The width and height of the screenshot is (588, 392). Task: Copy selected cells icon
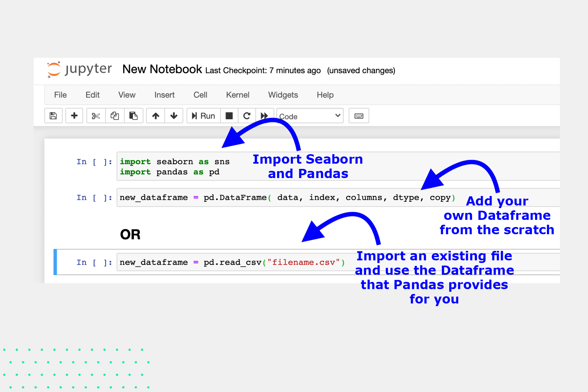[x=115, y=116]
